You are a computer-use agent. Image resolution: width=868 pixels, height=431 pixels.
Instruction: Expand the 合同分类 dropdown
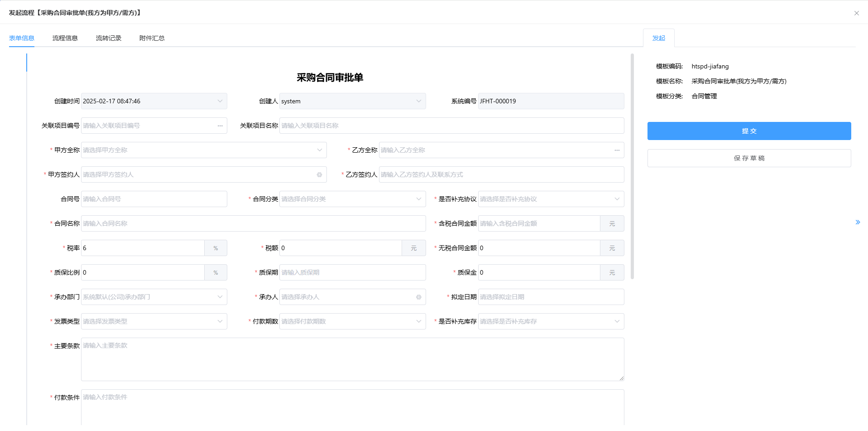[353, 199]
